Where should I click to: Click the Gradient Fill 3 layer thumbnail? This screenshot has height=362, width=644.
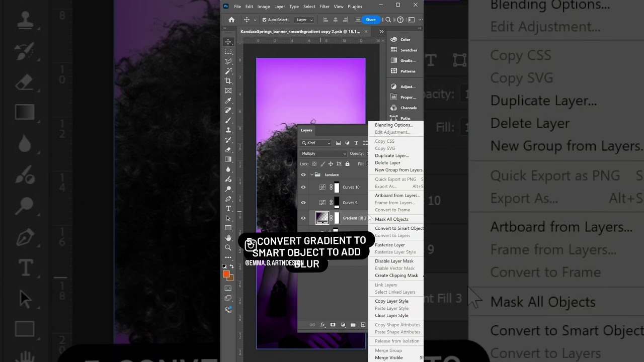322,218
